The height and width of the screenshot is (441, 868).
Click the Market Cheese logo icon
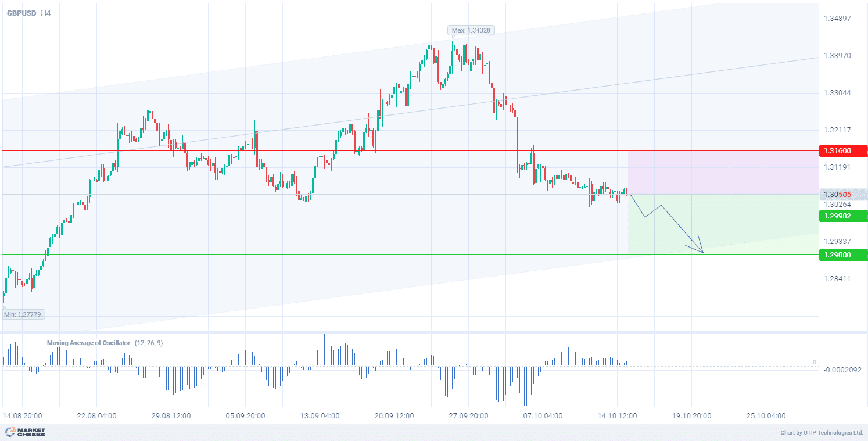click(10, 432)
